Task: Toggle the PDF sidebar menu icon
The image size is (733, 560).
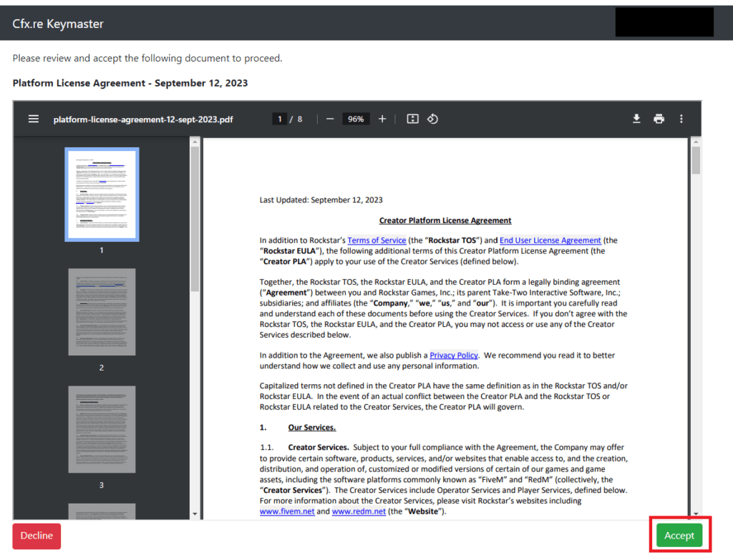Action: click(34, 119)
